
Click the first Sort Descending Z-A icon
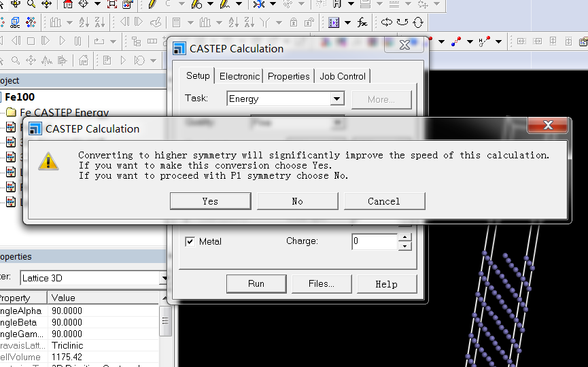click(x=100, y=22)
